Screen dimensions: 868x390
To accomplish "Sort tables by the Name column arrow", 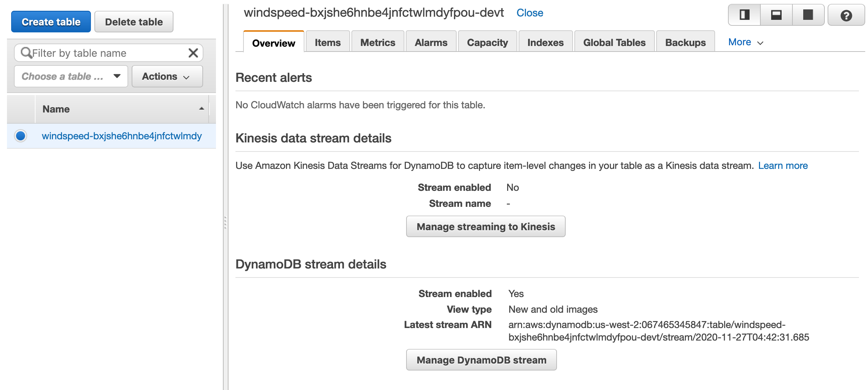I will tap(201, 109).
